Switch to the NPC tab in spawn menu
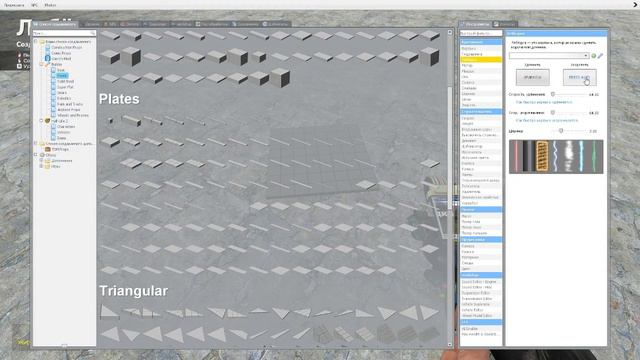The width and height of the screenshot is (640, 360). 111,24
